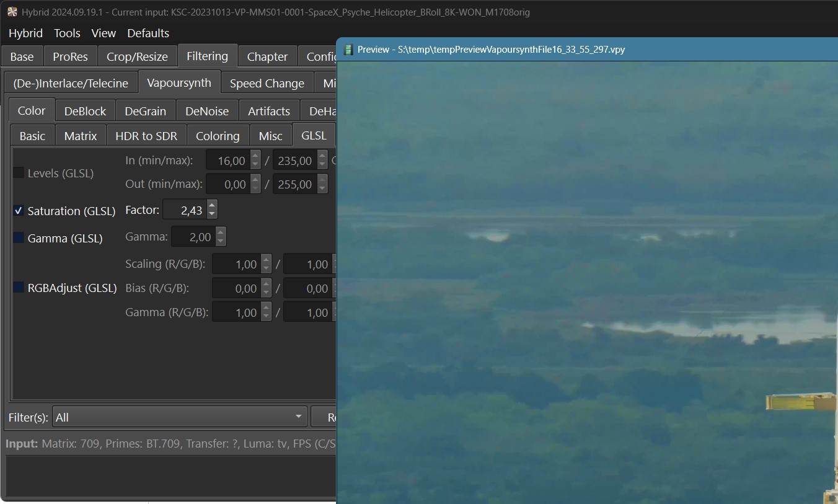Increase Saturation factor with up arrow
This screenshot has height=504, width=838.
coord(212,206)
